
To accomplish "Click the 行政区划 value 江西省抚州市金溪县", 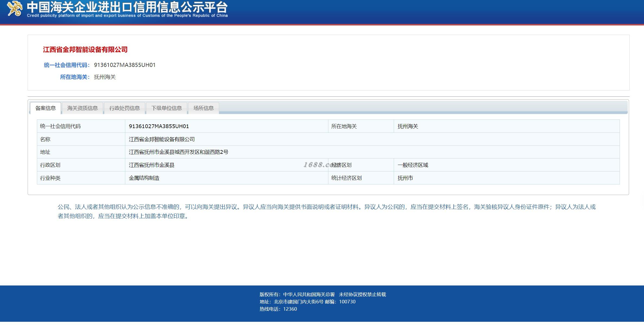I will pos(151,165).
